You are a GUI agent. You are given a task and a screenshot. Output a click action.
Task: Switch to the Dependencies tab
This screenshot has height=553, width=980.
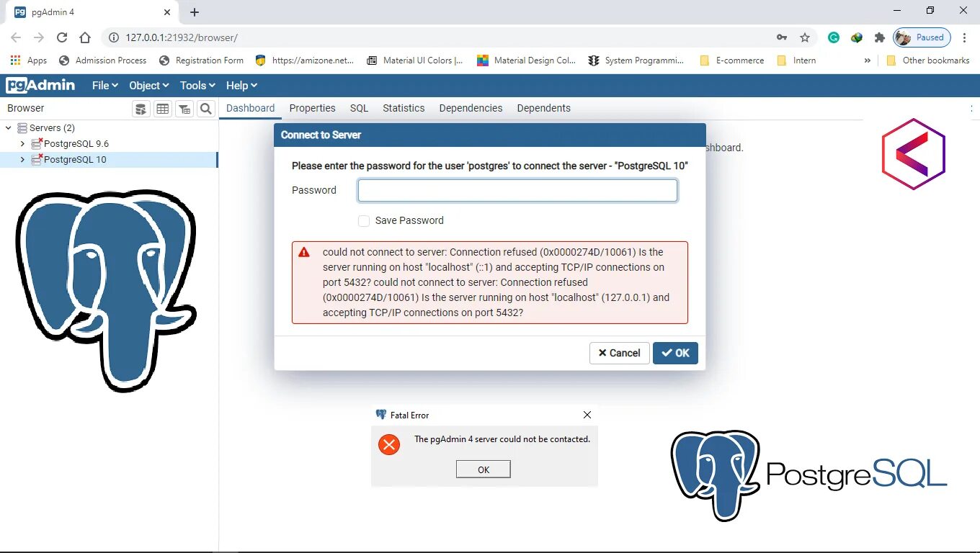(x=471, y=108)
